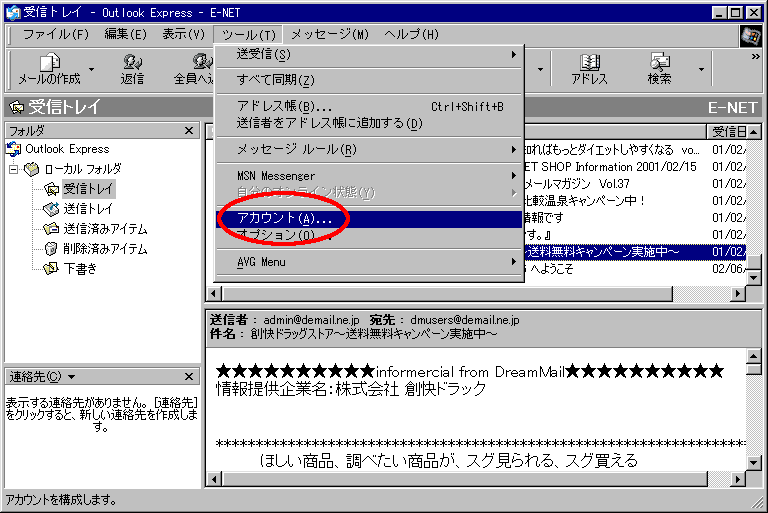
Task: Select the 受信トレイ inbox icon in tree
Action: pos(51,189)
